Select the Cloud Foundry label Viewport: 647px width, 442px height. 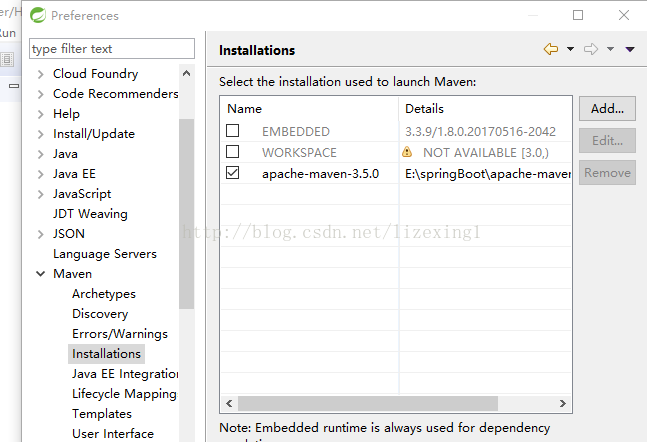(x=96, y=74)
